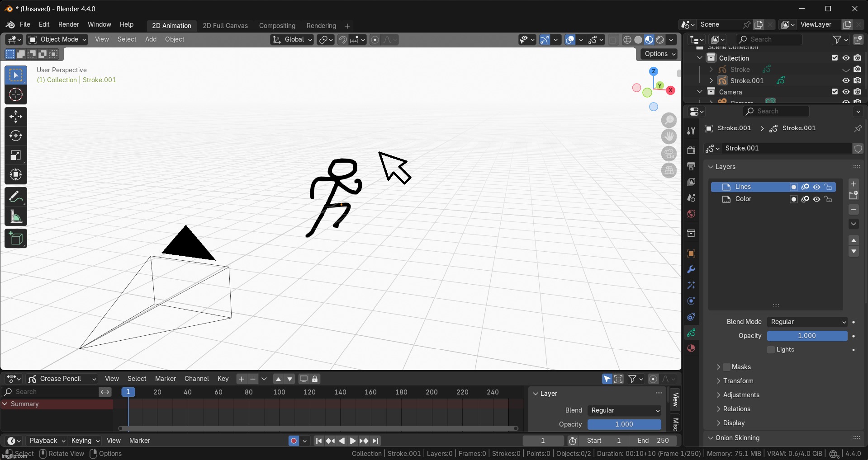Open the Object properties tab
Viewport: 868px width, 460px height.
coord(691,253)
